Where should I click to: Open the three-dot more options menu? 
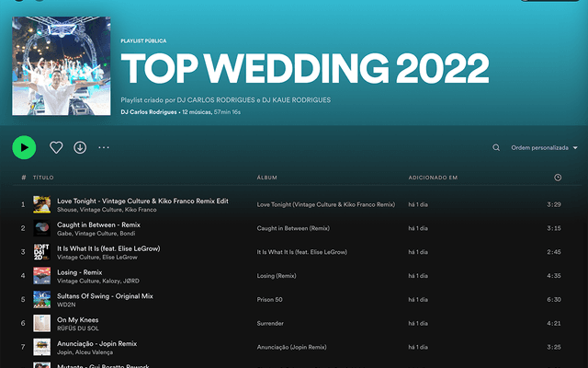(x=104, y=147)
